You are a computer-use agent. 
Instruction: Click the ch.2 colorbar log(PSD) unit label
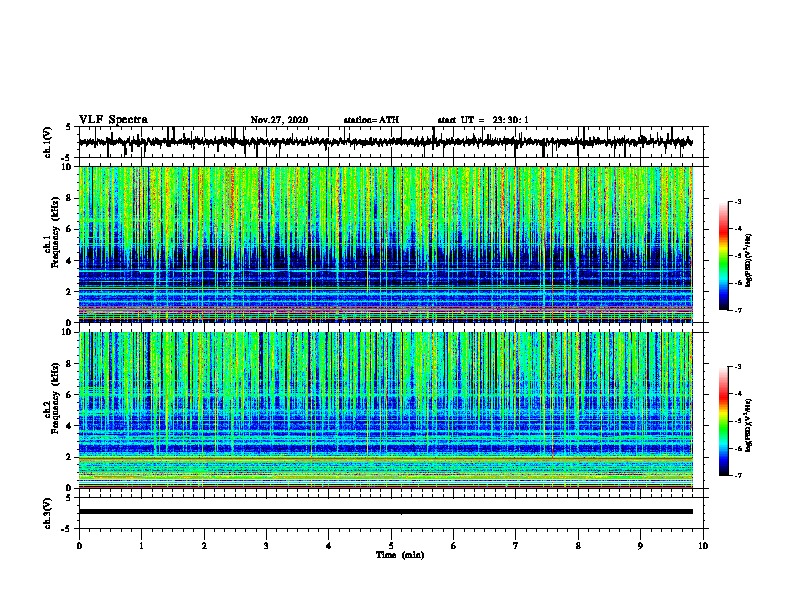(749, 425)
